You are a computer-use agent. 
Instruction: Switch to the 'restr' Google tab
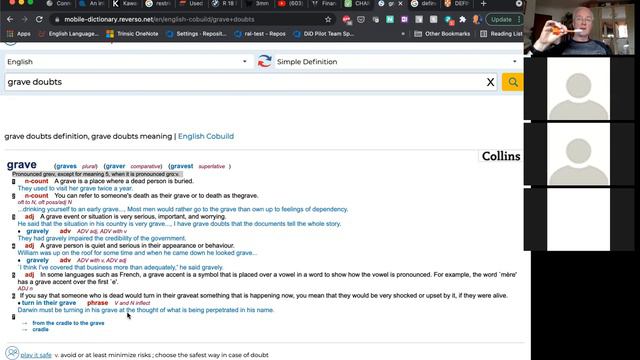coord(158,3)
